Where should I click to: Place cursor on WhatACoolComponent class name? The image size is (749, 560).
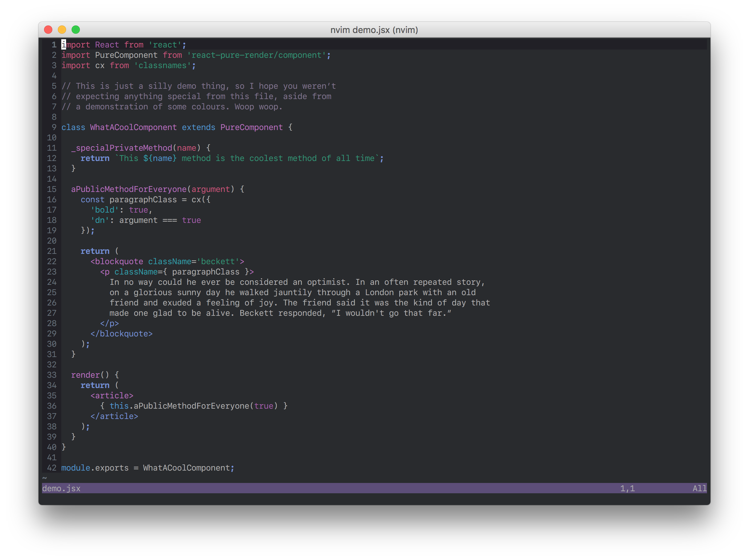tap(133, 127)
